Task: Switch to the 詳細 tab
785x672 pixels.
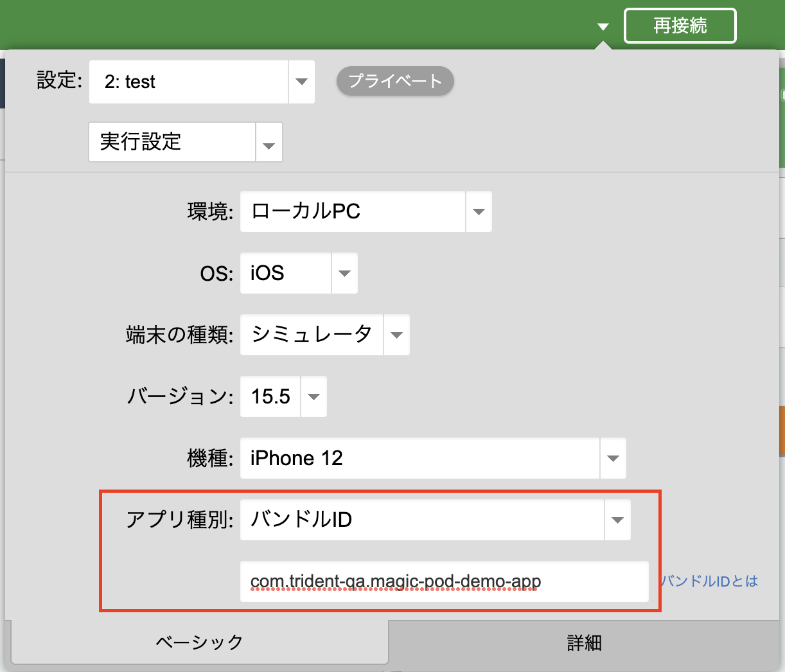Action: click(x=584, y=642)
